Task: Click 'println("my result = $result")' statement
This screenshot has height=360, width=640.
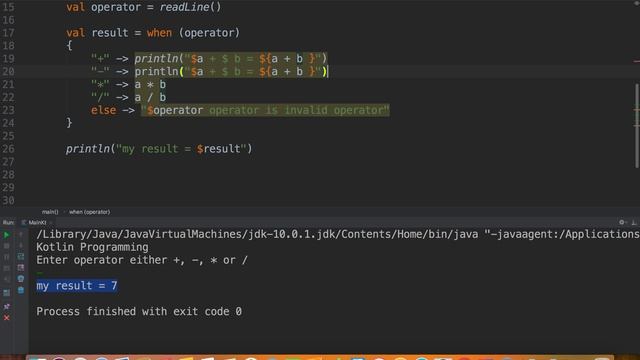Action: pos(159,149)
